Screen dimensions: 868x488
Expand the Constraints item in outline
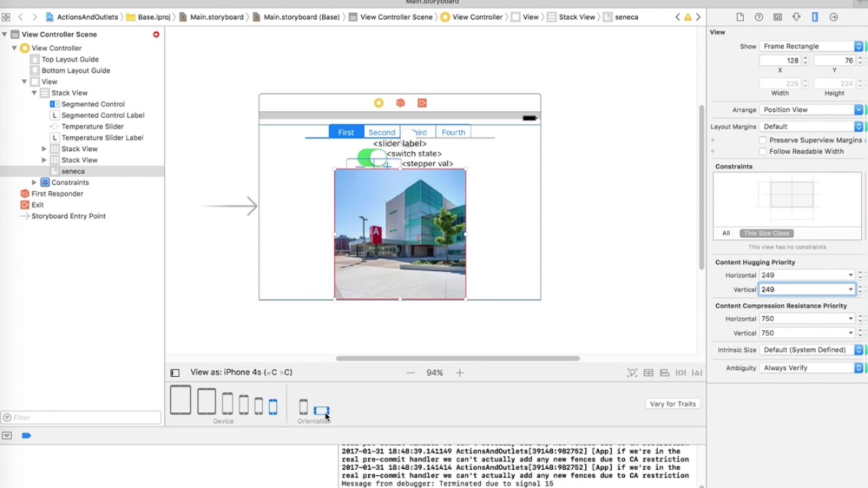tap(35, 182)
